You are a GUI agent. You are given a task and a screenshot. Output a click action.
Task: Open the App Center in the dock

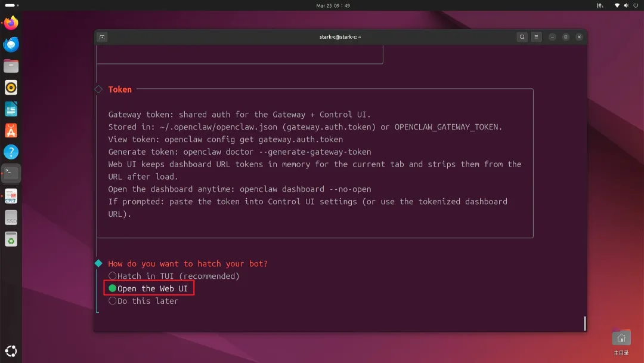pyautogui.click(x=11, y=131)
